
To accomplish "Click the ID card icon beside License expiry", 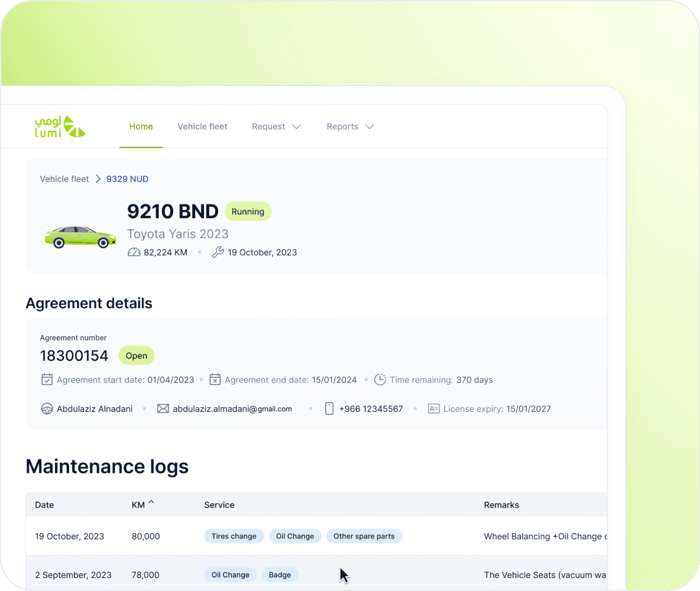I will (x=433, y=408).
